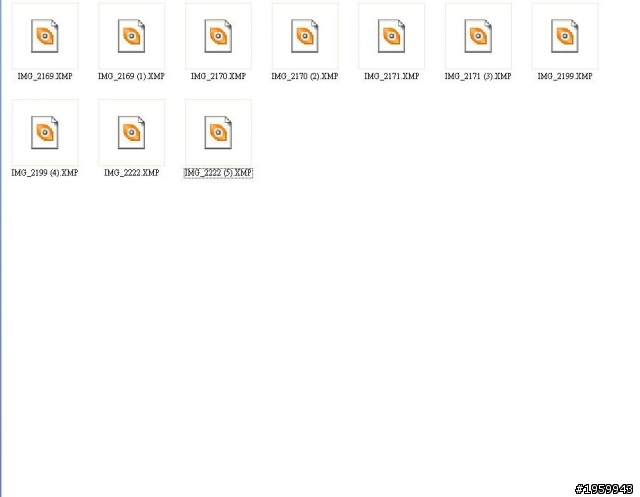The width and height of the screenshot is (640, 497).
Task: Select the IMG_2170 (2).XMP file icon
Action: coord(305,36)
